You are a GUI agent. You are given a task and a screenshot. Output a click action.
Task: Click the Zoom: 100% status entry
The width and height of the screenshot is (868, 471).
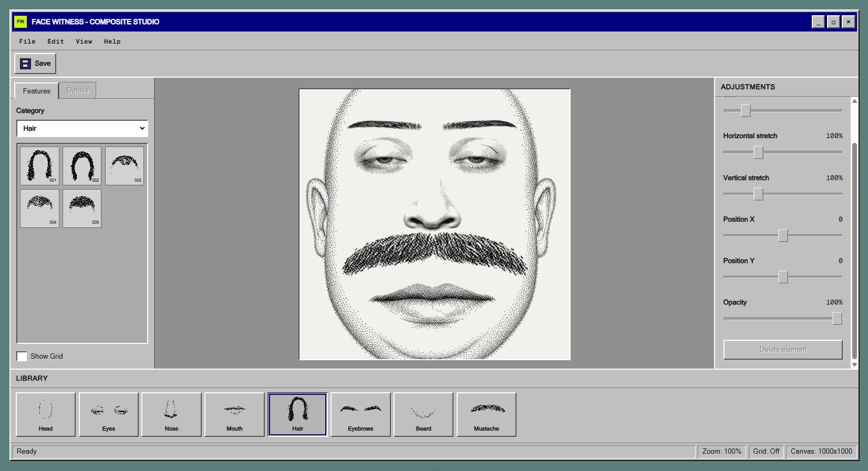722,452
